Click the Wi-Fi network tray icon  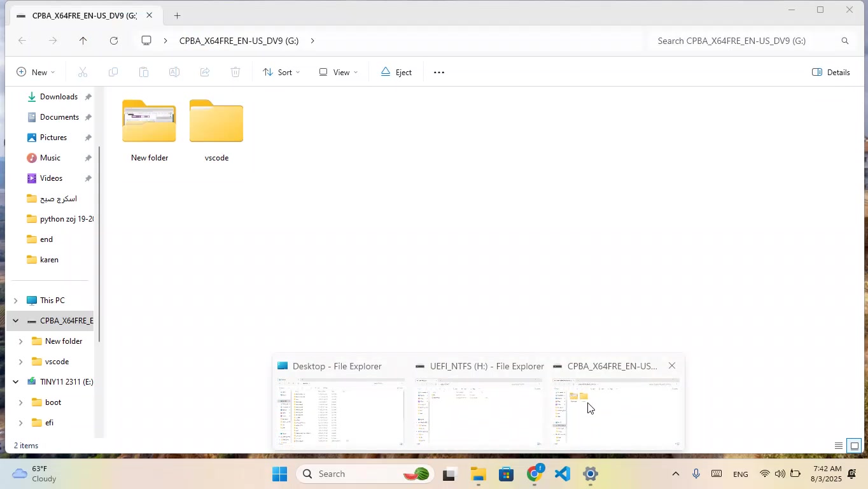point(765,474)
